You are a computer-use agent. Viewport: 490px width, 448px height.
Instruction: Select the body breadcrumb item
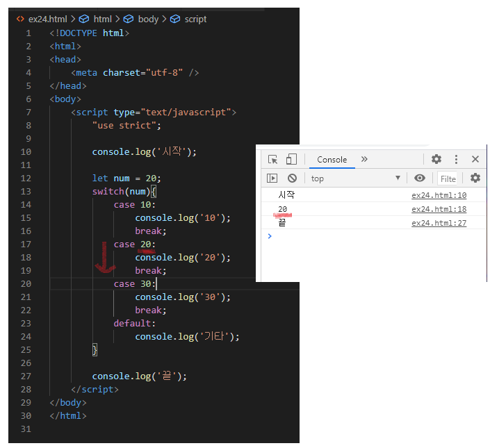tap(148, 19)
